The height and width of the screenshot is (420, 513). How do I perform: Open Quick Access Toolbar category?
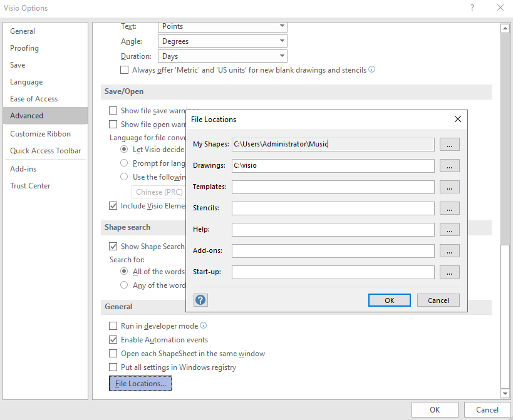(46, 151)
